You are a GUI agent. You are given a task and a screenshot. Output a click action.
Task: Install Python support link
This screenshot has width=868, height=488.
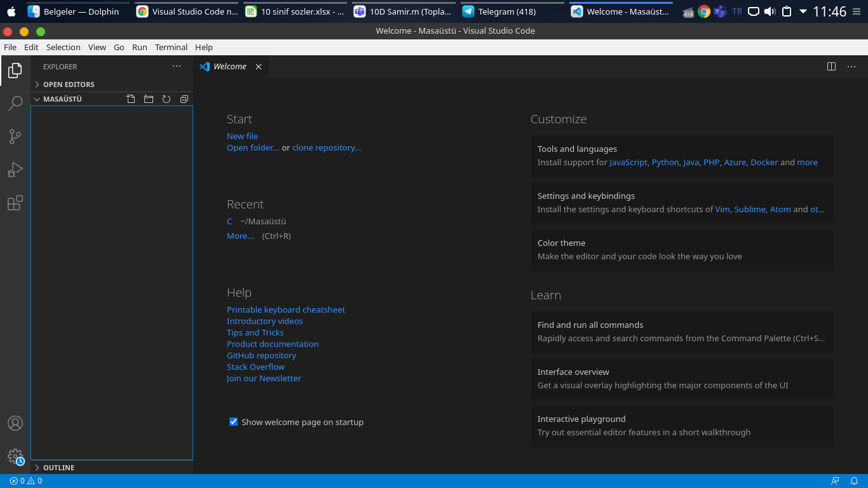pos(665,162)
